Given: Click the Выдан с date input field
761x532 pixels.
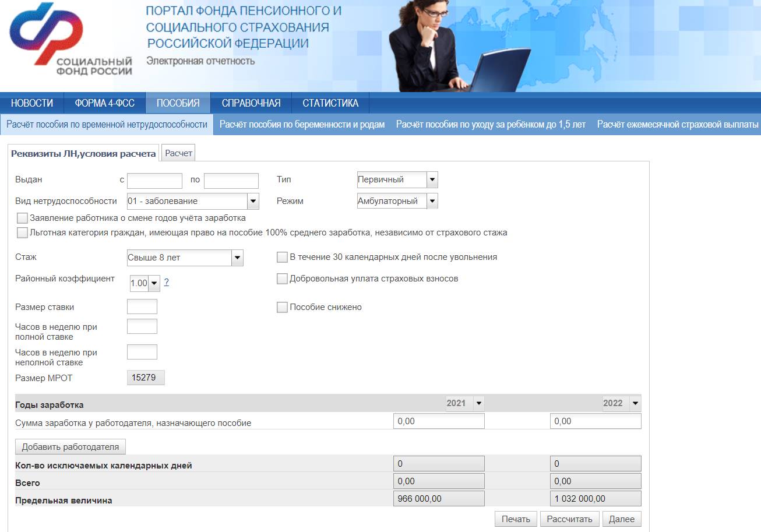Looking at the screenshot, I should click(154, 179).
